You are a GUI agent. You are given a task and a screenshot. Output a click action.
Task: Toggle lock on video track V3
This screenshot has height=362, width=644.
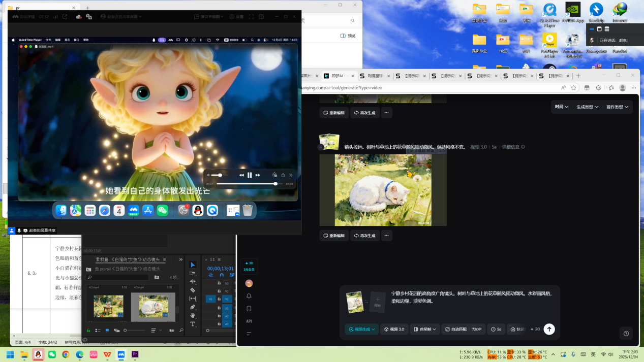tap(219, 283)
